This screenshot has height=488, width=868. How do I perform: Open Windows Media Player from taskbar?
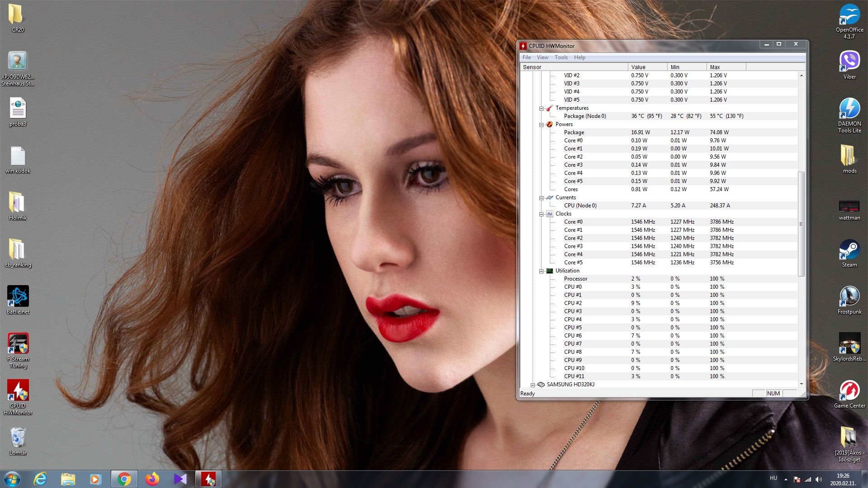tap(95, 479)
